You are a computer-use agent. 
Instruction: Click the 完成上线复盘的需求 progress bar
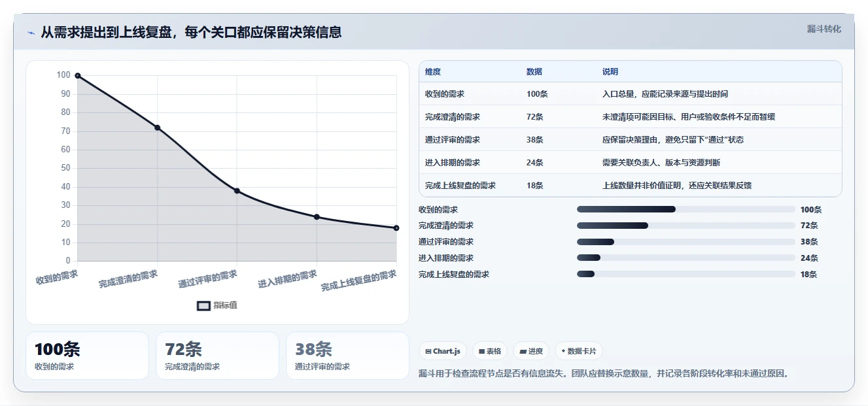point(686,274)
